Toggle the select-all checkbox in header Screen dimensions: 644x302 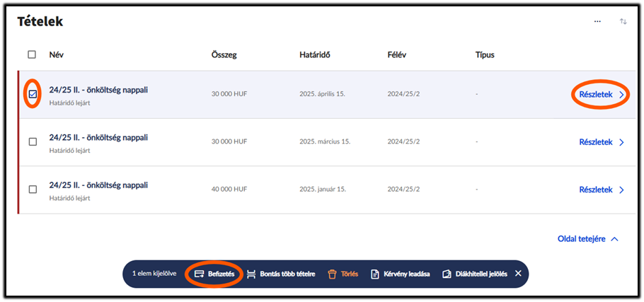[x=32, y=54]
